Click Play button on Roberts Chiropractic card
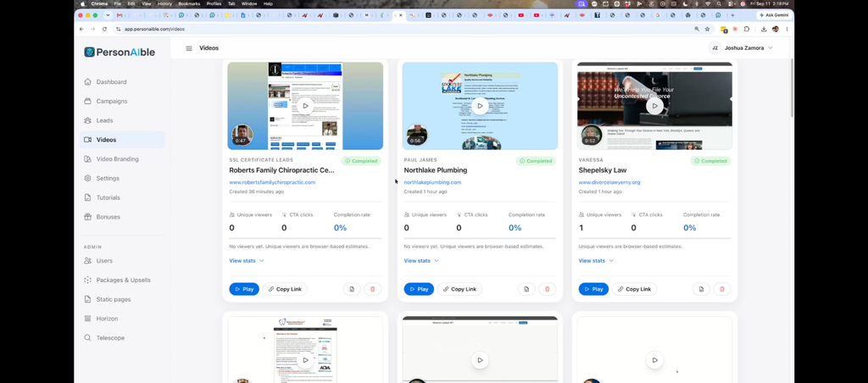Image resolution: width=868 pixels, height=383 pixels. pos(244,289)
